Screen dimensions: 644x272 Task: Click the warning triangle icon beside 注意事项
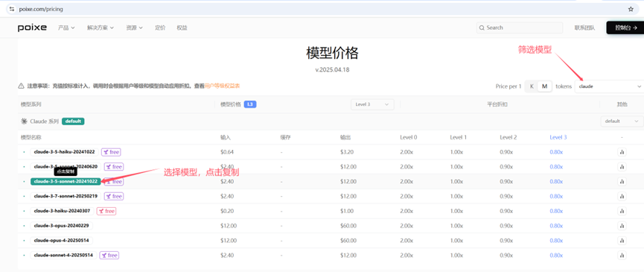[21, 86]
